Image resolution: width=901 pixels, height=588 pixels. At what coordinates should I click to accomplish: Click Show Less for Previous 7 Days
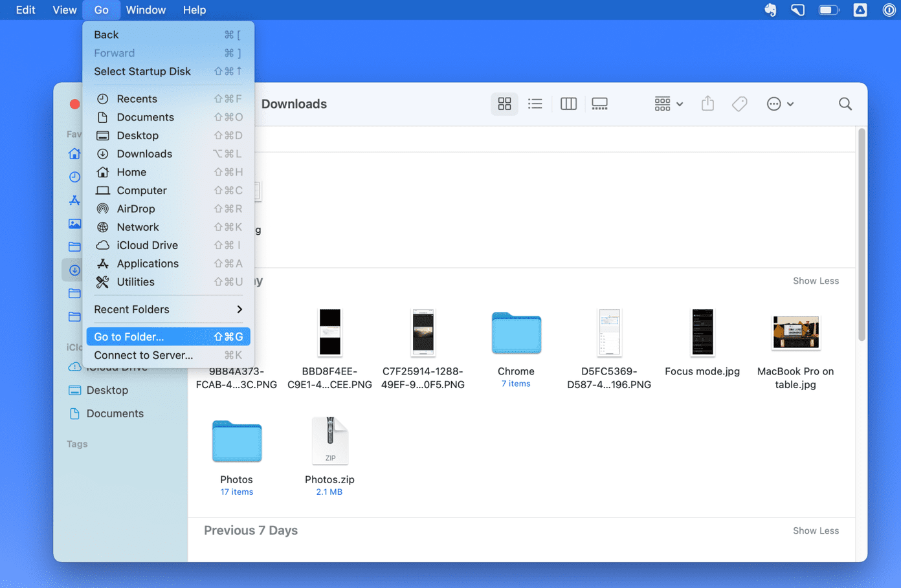[816, 530]
